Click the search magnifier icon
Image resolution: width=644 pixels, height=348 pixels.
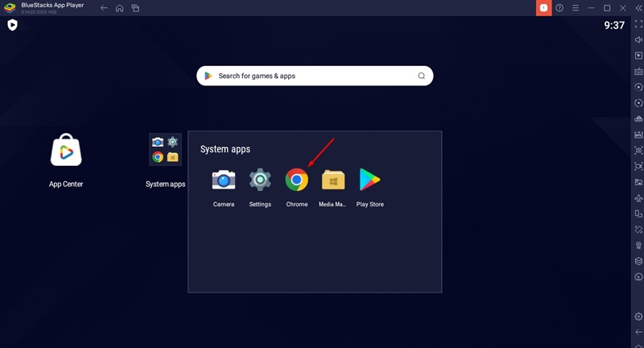pyautogui.click(x=421, y=76)
